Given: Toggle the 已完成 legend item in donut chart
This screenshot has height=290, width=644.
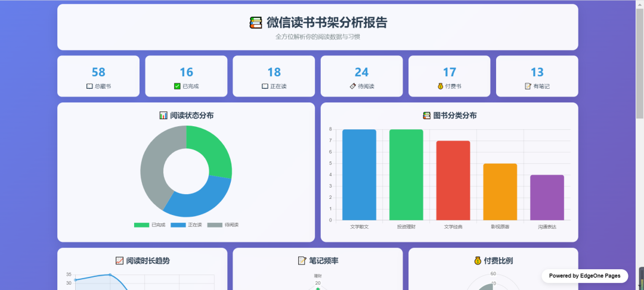Looking at the screenshot, I should point(150,224).
